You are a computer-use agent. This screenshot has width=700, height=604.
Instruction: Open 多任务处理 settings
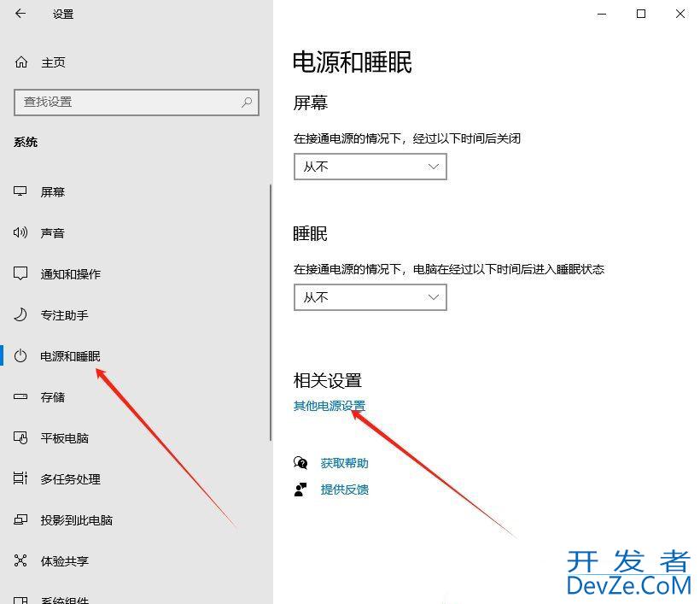(x=71, y=479)
